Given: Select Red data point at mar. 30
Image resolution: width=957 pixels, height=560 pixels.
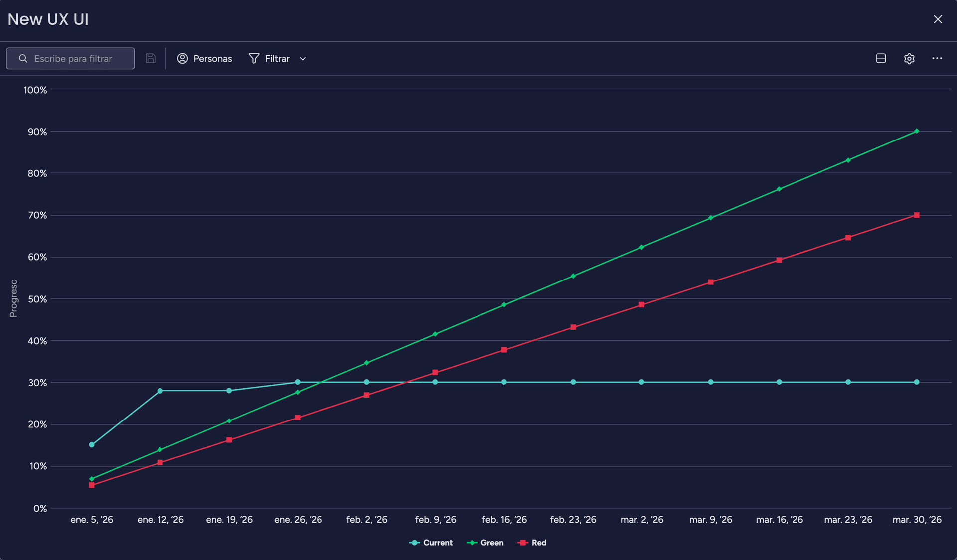Looking at the screenshot, I should point(916,215).
